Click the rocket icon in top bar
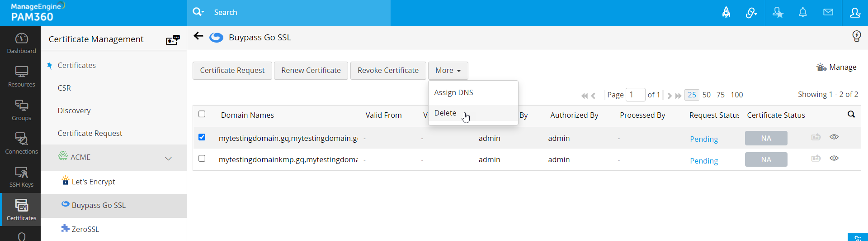868x241 pixels. pos(726,13)
